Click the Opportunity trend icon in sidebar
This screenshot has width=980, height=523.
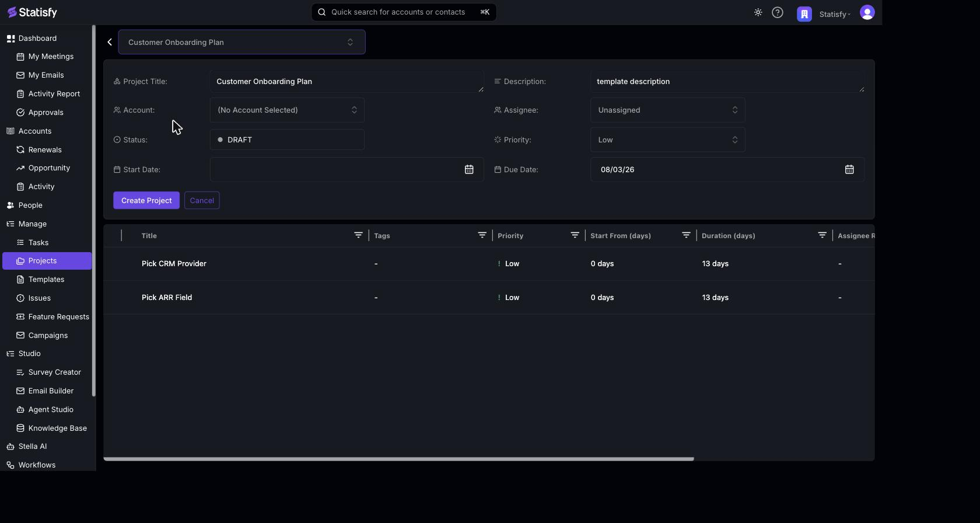(x=20, y=168)
